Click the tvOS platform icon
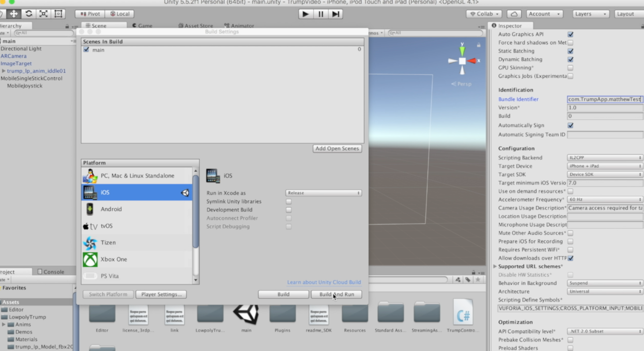 pos(90,226)
